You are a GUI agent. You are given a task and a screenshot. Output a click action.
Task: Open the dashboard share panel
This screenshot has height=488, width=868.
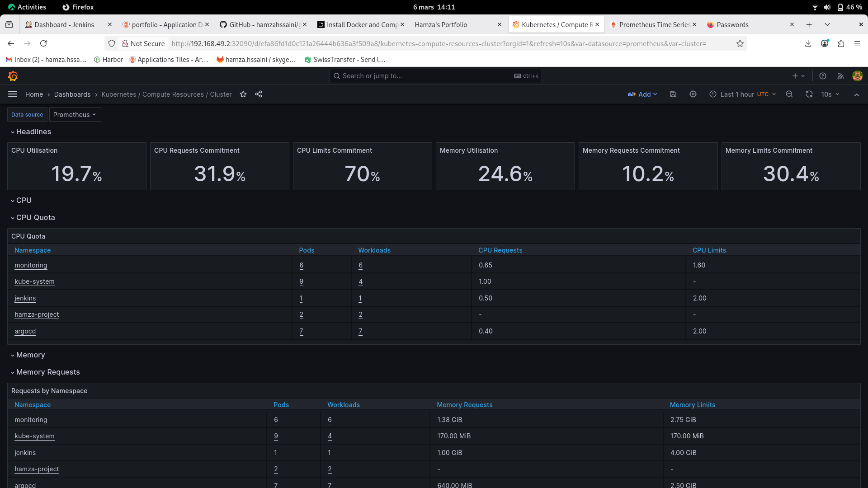[258, 94]
